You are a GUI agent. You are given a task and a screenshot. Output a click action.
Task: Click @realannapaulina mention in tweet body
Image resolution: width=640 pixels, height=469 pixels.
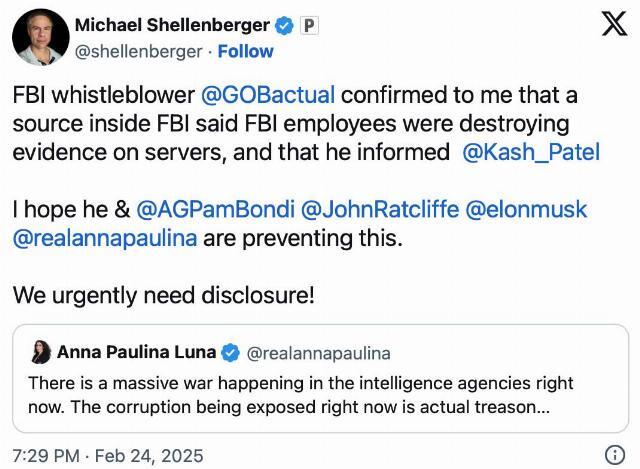tap(105, 238)
